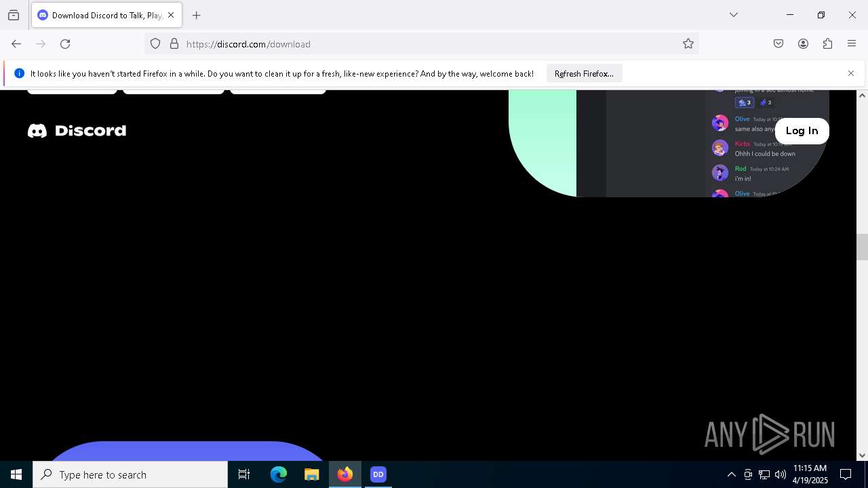Image resolution: width=868 pixels, height=488 pixels.
Task: View site security lock information
Action: click(x=174, y=44)
